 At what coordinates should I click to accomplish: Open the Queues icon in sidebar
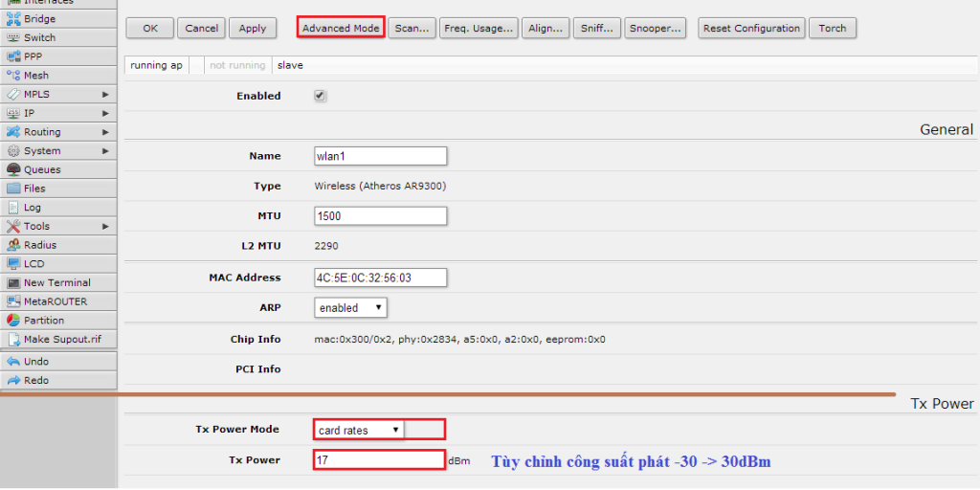coord(13,169)
